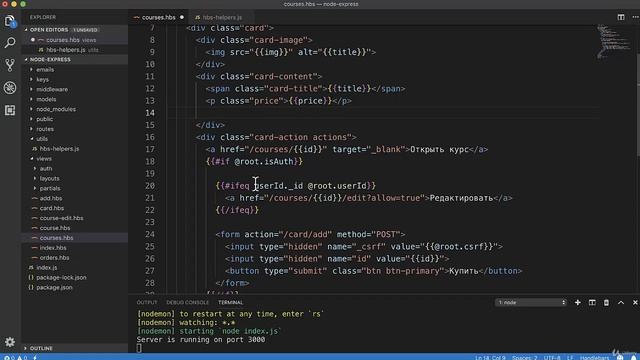
Task: Open card.hbs in file tree
Action: point(52,208)
